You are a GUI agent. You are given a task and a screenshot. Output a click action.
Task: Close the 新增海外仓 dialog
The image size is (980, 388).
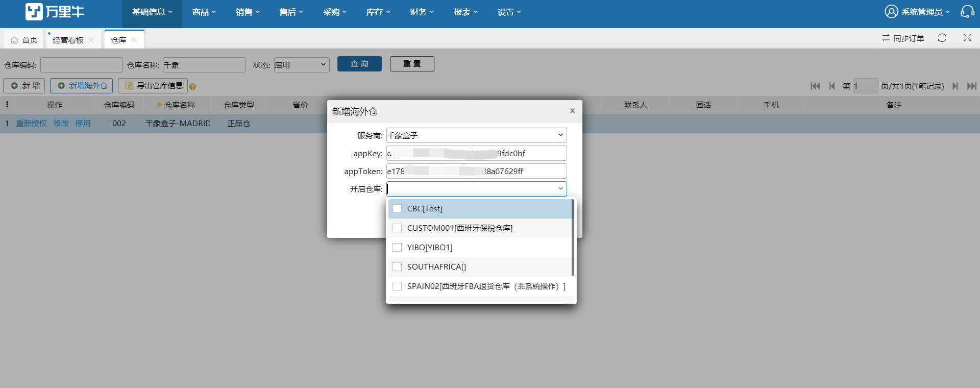click(x=572, y=111)
